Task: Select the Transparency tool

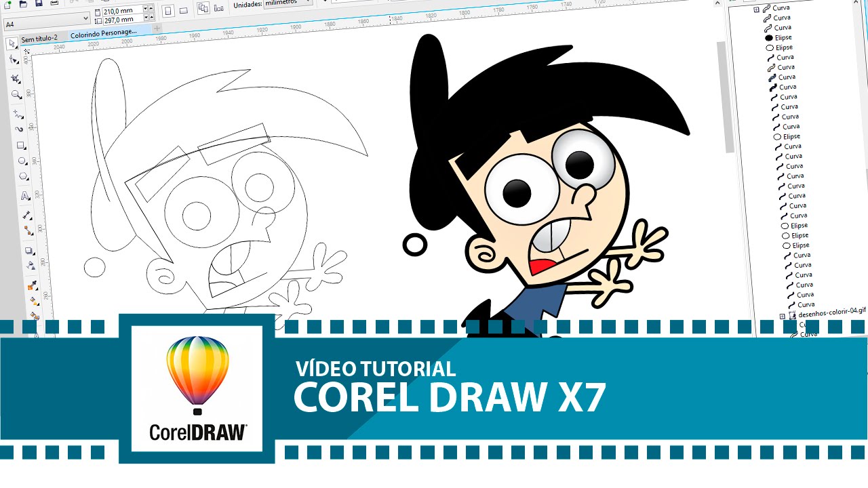Action: 31,266
